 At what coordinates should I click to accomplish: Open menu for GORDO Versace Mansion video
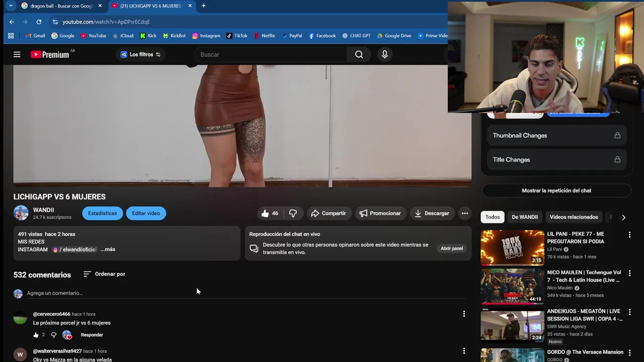(629, 353)
